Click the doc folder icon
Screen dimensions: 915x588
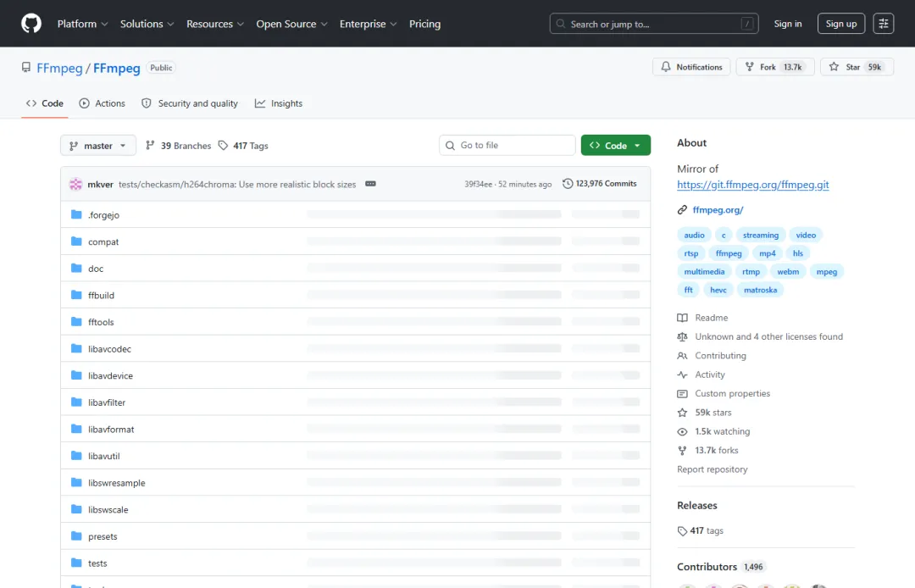(x=76, y=269)
